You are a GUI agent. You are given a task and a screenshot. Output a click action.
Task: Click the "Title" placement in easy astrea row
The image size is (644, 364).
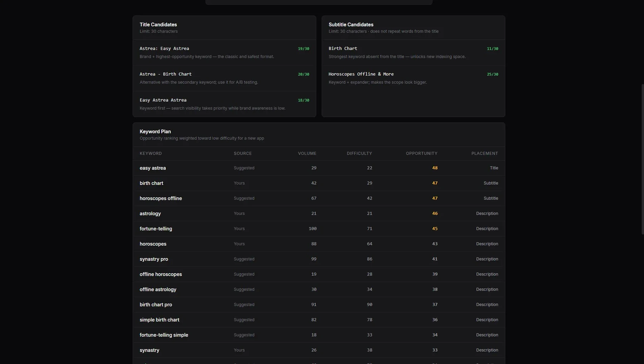[x=494, y=168]
